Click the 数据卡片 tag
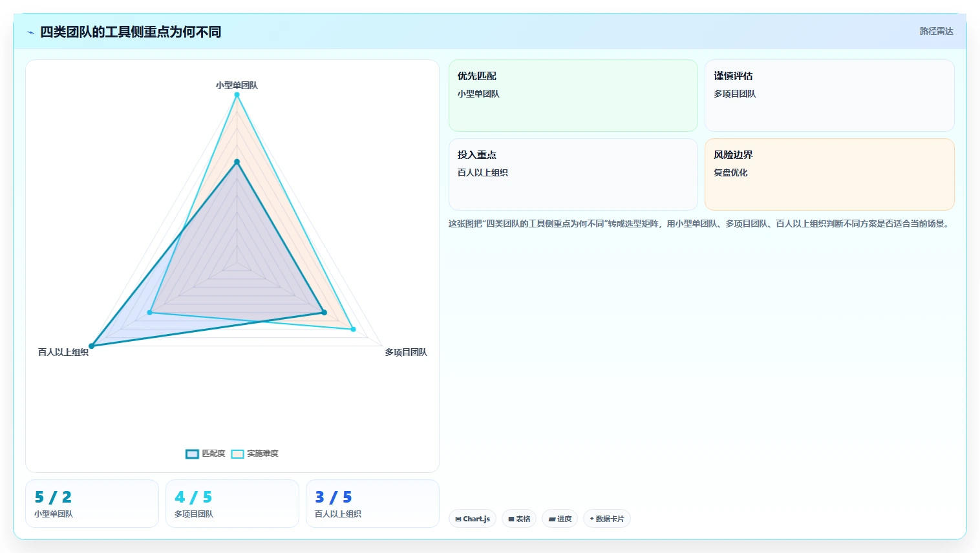Screen dimensions: 980x553 (606, 519)
